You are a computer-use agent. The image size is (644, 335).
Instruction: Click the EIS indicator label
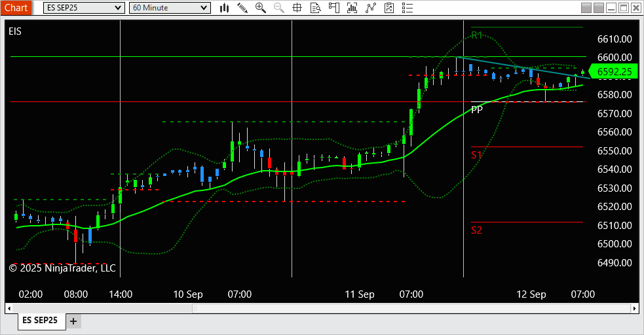[15, 31]
